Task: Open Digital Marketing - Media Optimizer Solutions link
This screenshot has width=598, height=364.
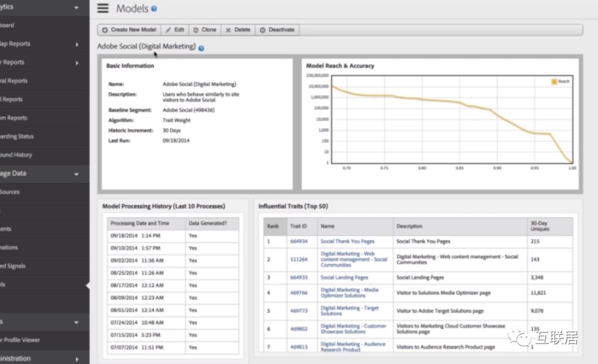Action: [349, 293]
